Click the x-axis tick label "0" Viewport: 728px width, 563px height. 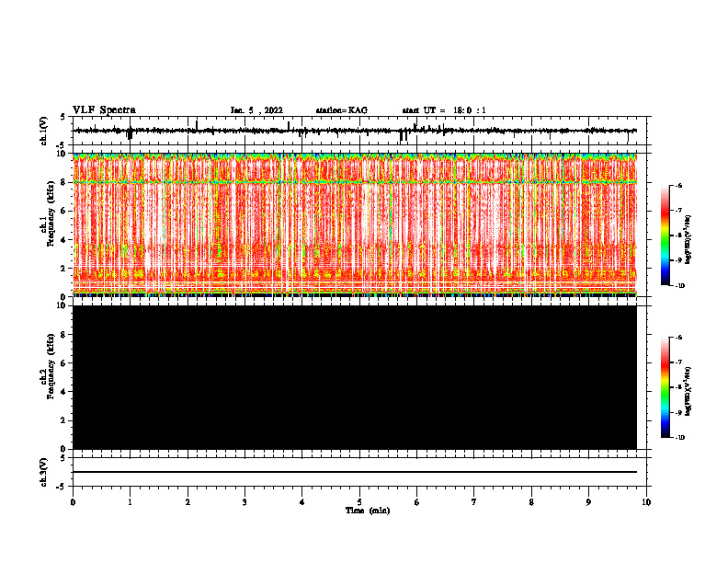(x=73, y=502)
